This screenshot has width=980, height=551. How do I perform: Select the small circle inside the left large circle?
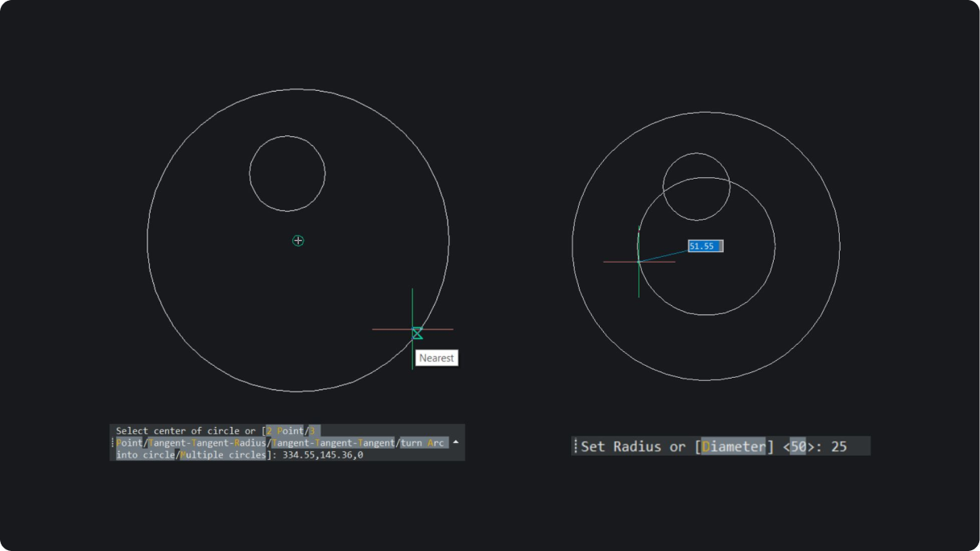click(x=287, y=135)
